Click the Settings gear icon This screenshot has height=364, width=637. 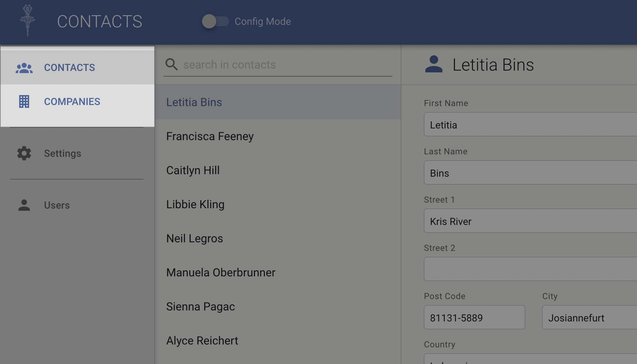24,154
